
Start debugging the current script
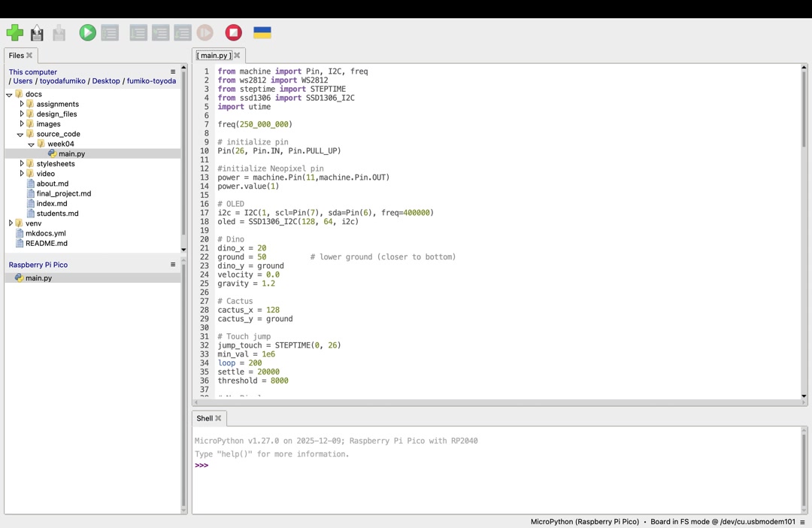click(109, 32)
